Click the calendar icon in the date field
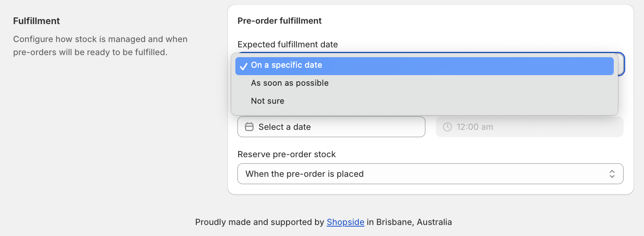This screenshot has height=236, width=644. coord(249,127)
